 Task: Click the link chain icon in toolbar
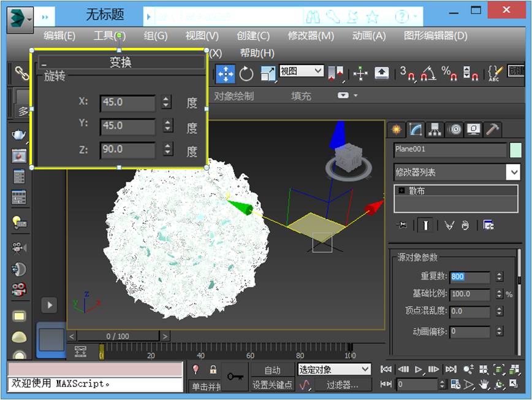tap(21, 73)
